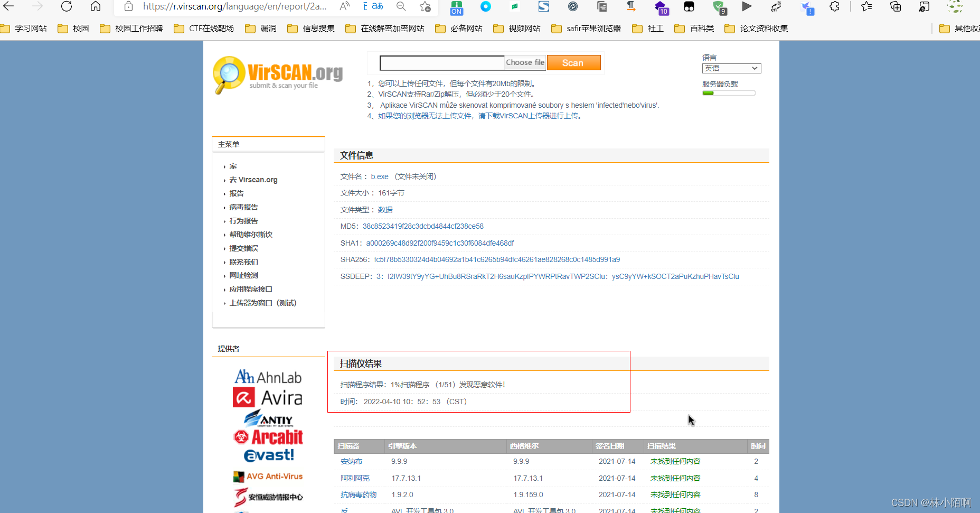Screen dimensions: 980x513
Task: Click the 扫描结果 column header in the table
Action: pyautogui.click(x=661, y=446)
